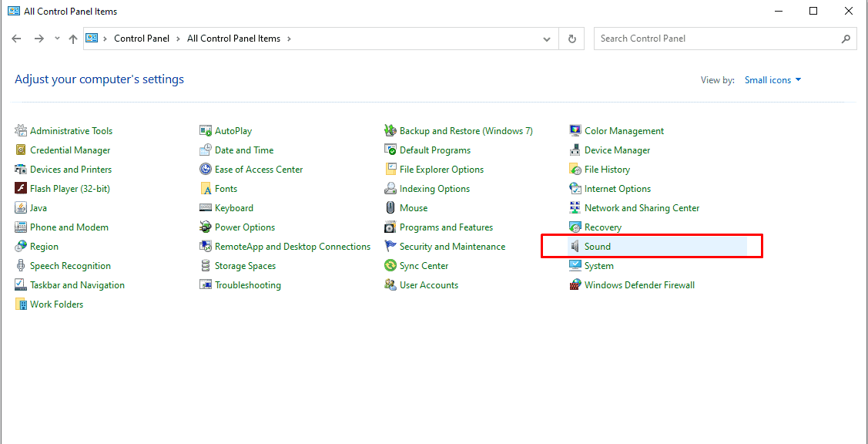Click the Sound speaker icon

coord(575,247)
